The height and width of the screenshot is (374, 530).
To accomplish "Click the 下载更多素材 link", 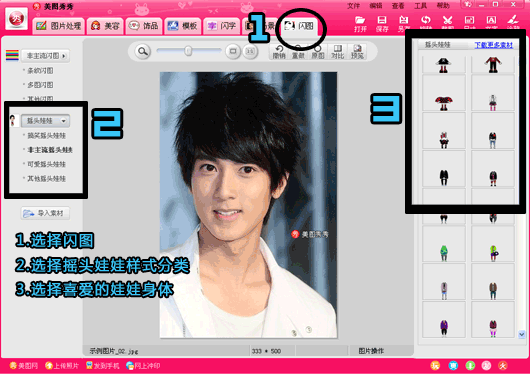I will 493,45.
